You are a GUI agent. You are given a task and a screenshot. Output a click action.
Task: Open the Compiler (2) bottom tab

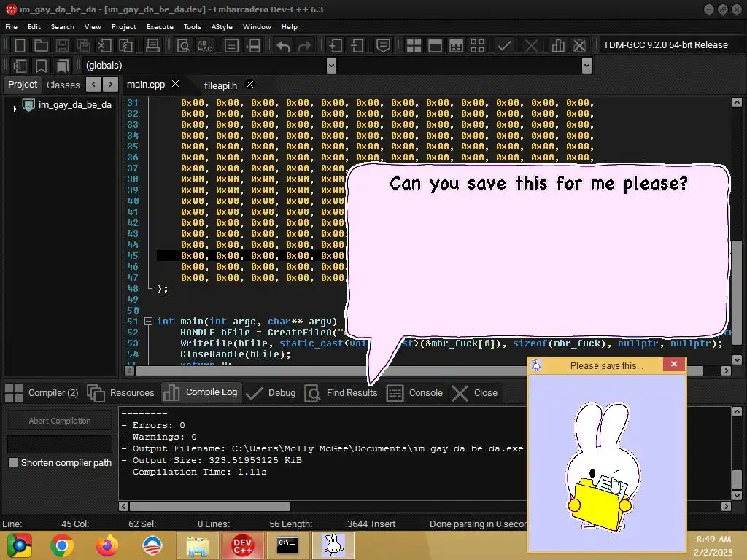[x=42, y=393]
